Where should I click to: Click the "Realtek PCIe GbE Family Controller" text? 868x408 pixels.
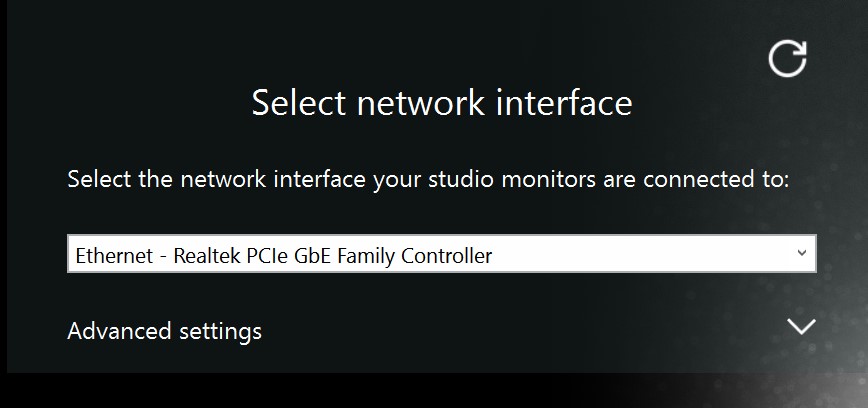coord(333,255)
